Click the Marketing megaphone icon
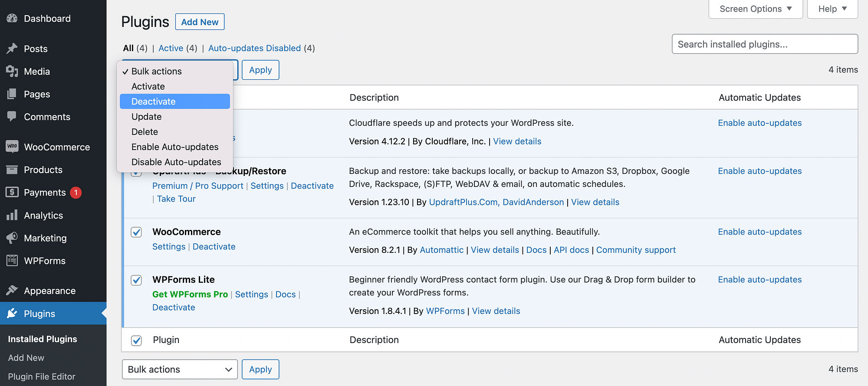This screenshot has height=386, width=868. coord(12,238)
